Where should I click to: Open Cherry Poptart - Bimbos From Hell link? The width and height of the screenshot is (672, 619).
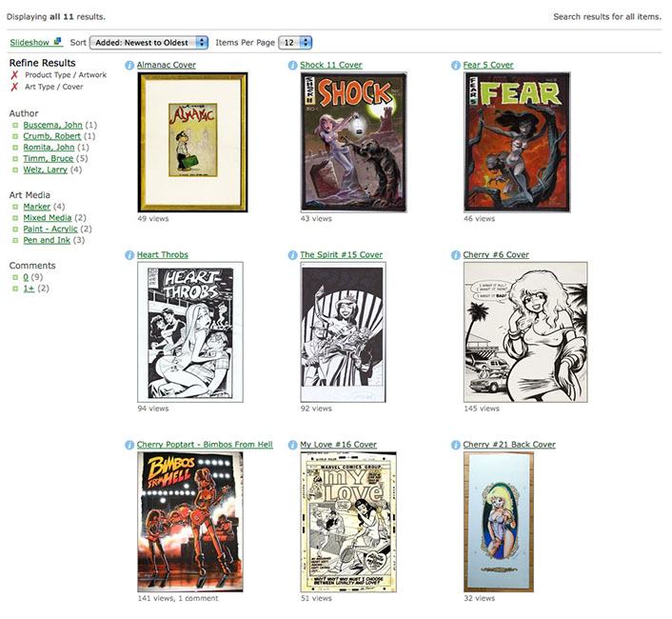pos(205,445)
